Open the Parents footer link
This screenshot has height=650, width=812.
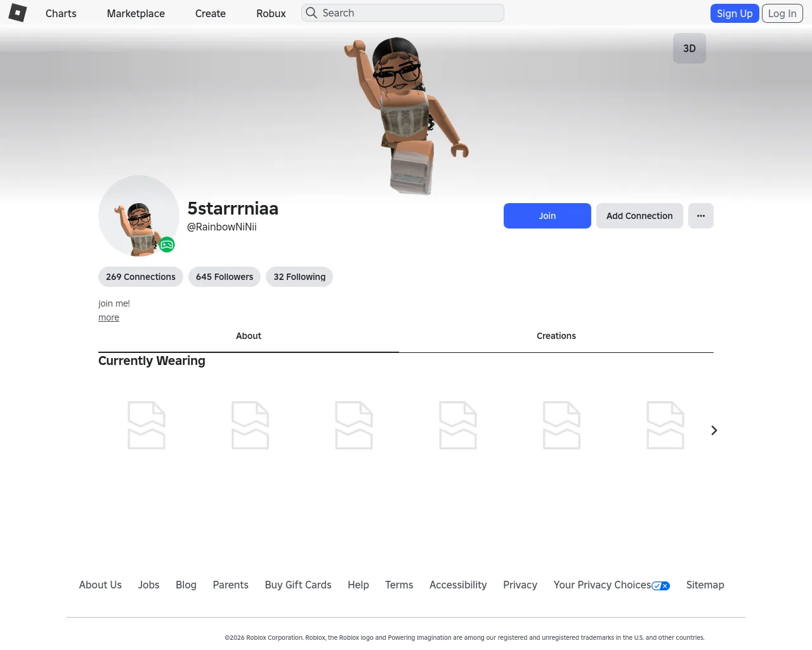click(230, 585)
